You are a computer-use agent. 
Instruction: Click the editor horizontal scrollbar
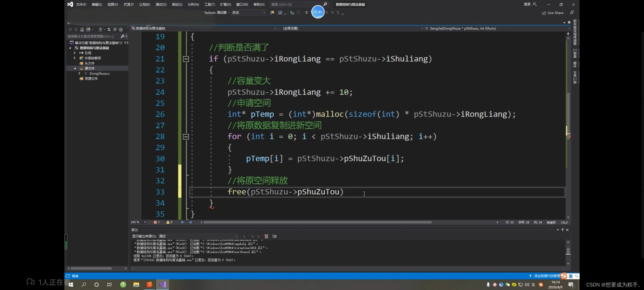(x=317, y=222)
